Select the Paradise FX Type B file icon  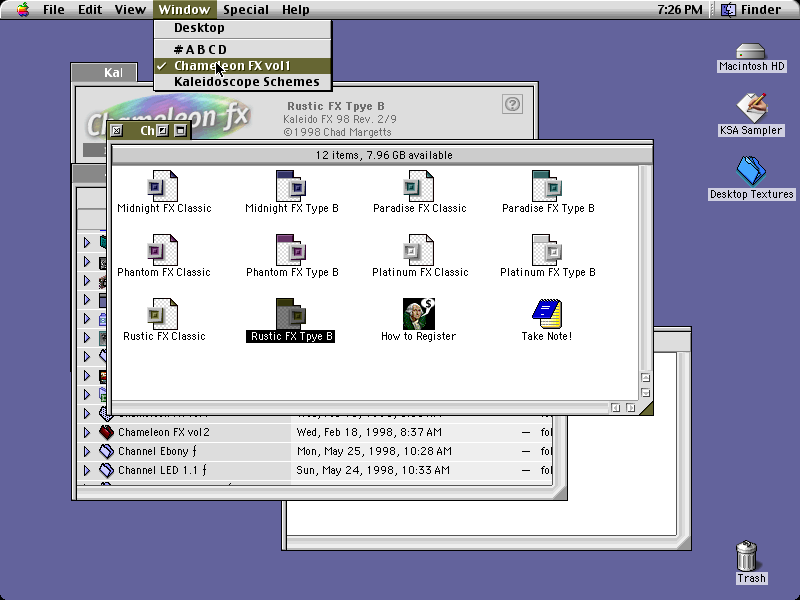tap(547, 186)
